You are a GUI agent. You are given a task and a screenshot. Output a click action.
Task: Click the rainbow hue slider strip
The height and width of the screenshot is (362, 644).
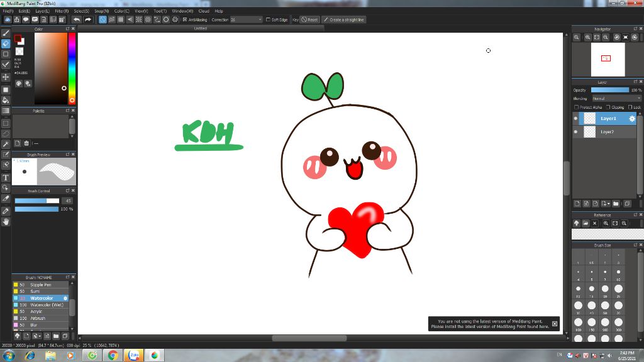[x=72, y=68]
